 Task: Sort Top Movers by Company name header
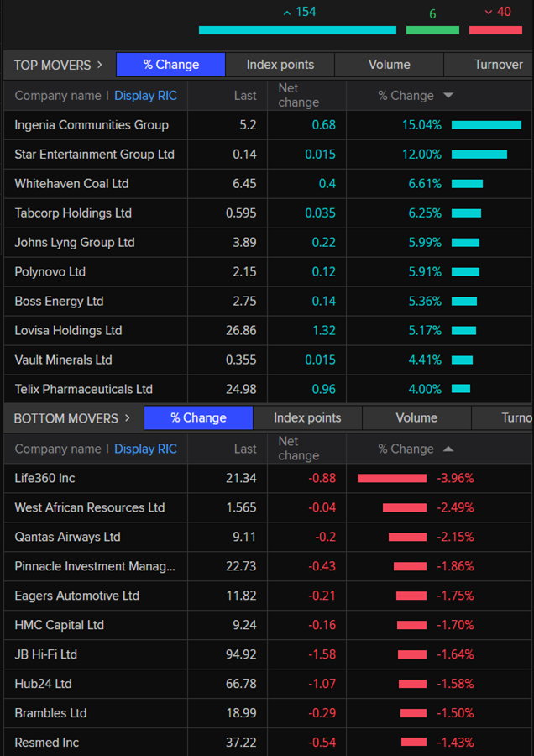tap(57, 96)
